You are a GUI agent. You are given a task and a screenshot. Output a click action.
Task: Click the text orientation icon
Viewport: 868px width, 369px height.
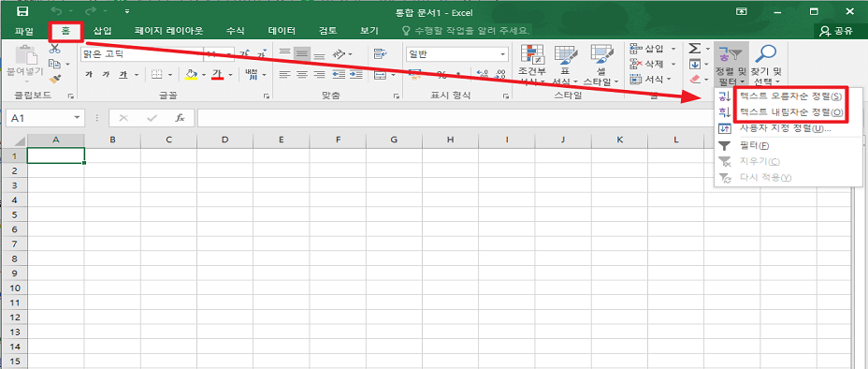tap(339, 54)
